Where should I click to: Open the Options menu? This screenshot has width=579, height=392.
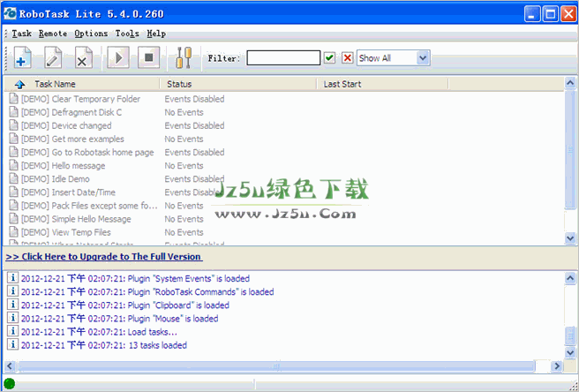pyautogui.click(x=91, y=34)
